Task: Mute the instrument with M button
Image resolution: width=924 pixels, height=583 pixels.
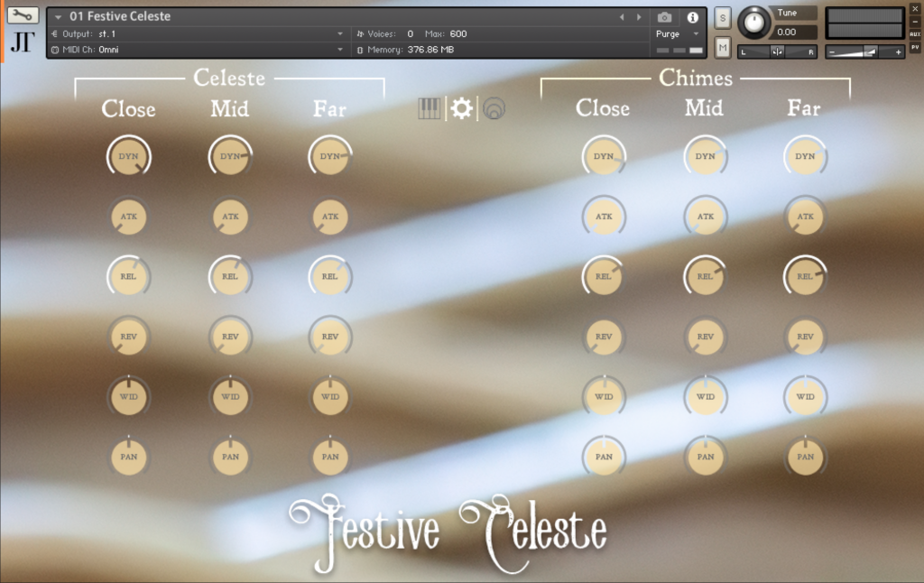Action: coord(723,47)
